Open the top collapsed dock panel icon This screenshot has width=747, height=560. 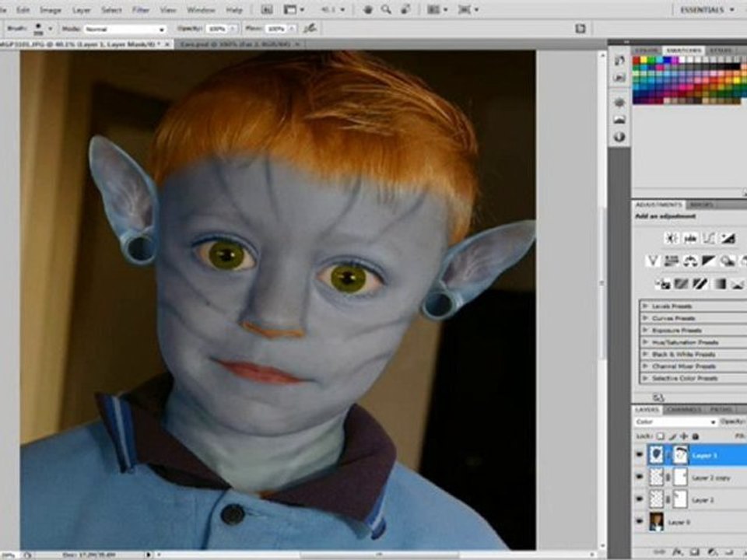pos(619,60)
